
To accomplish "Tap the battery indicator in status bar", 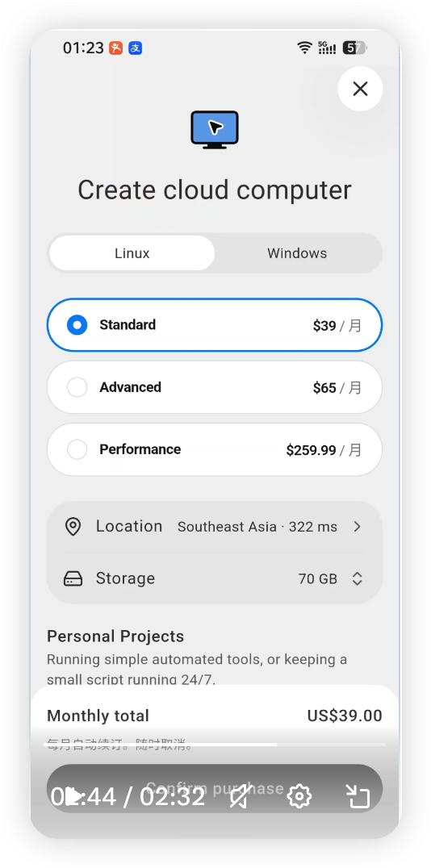I will pos(354,48).
